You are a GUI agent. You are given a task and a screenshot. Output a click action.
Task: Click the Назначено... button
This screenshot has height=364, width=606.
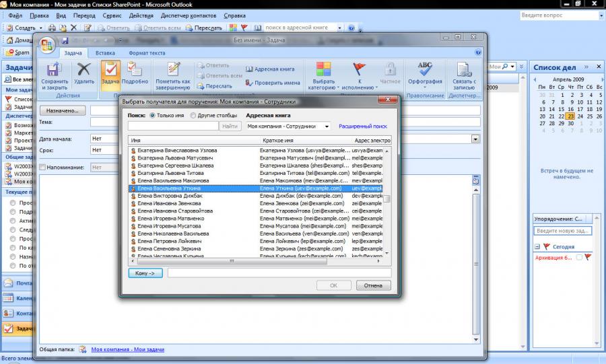(62, 110)
